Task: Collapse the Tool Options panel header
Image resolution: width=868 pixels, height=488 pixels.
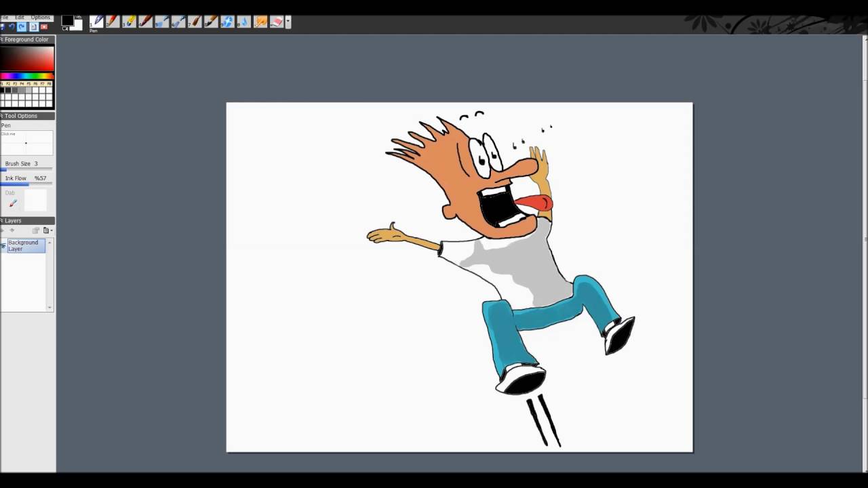Action: pos(27,116)
